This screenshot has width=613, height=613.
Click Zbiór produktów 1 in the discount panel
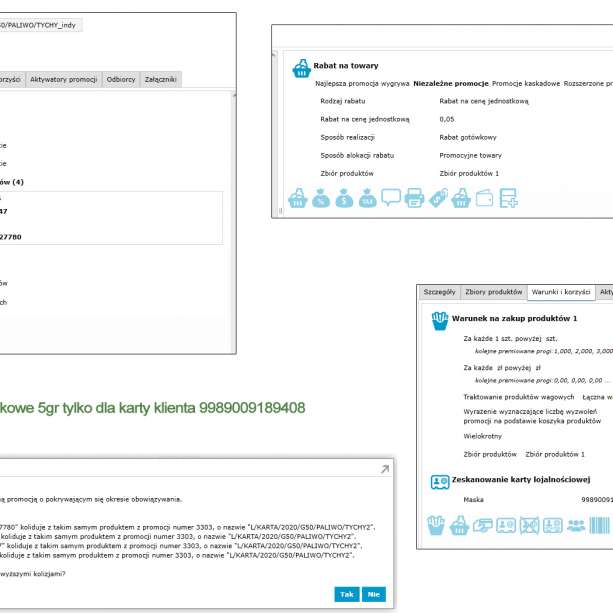pyautogui.click(x=469, y=173)
